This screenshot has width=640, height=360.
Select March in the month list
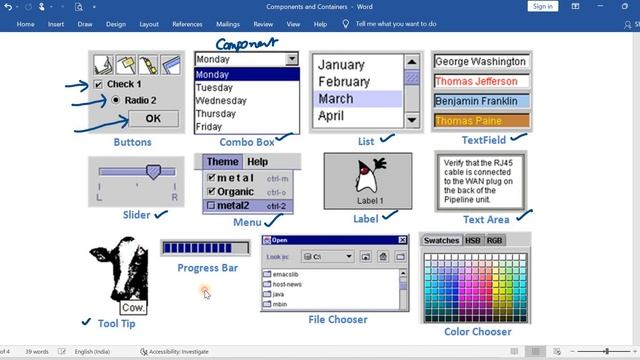358,99
